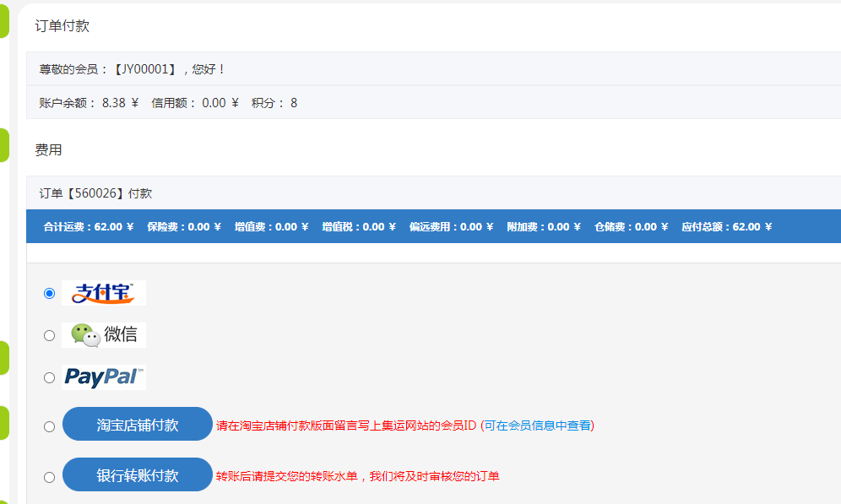Select the 淘宝店铺付款 radio button

pyautogui.click(x=49, y=427)
